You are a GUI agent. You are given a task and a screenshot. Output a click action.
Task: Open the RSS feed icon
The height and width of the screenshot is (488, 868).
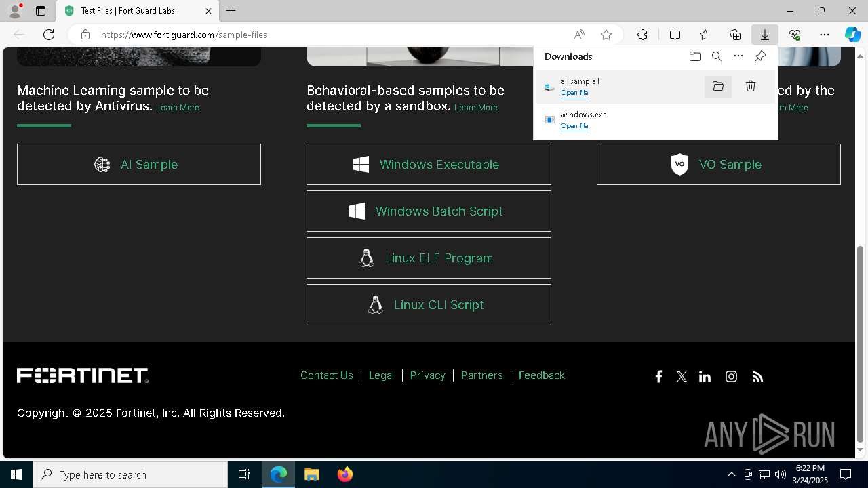pyautogui.click(x=757, y=377)
